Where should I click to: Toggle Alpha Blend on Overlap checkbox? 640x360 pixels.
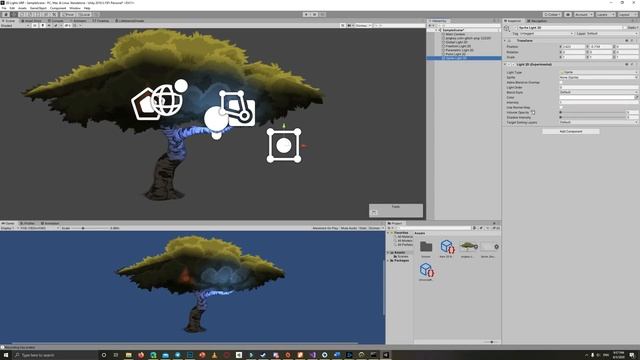[561, 82]
